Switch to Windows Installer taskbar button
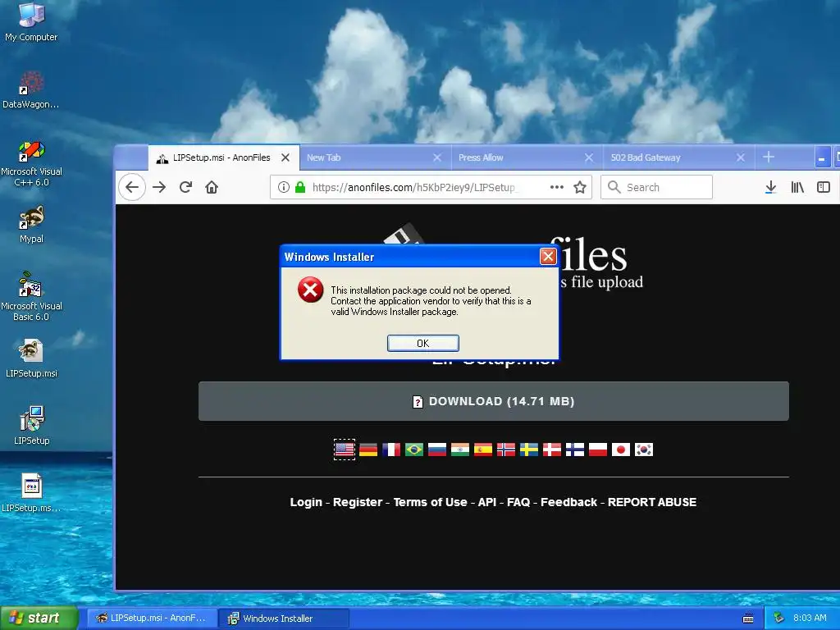This screenshot has width=840, height=630. point(284,619)
